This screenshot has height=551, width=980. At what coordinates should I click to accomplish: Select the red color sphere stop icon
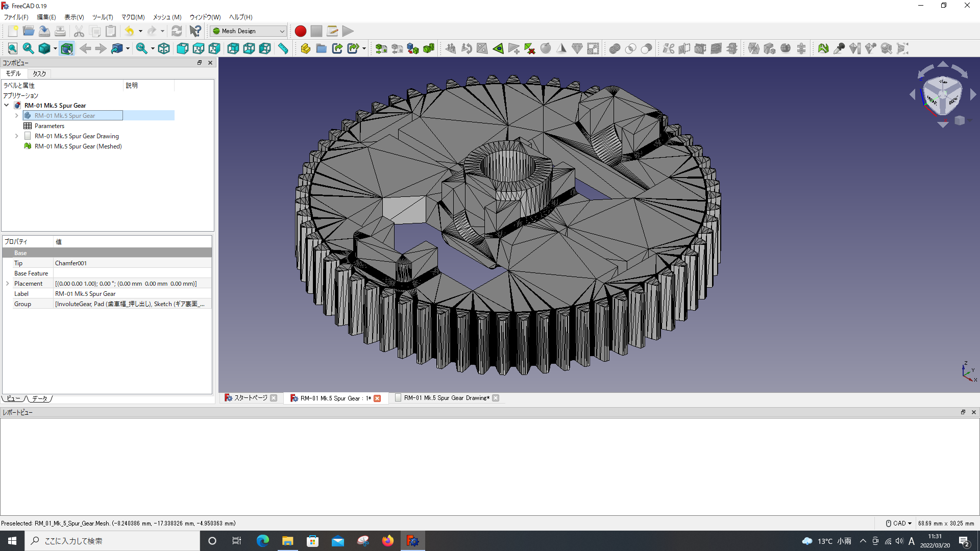[300, 31]
